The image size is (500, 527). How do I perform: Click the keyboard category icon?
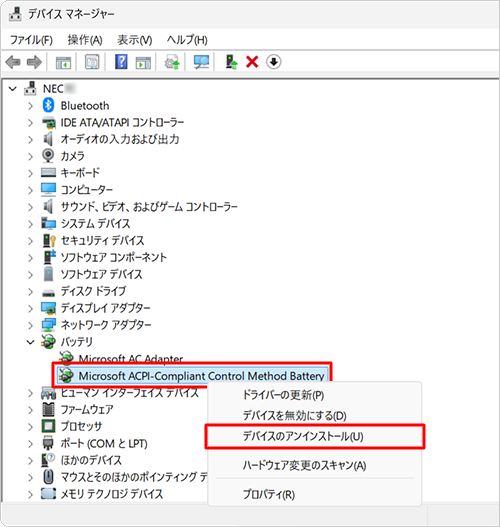[x=48, y=173]
